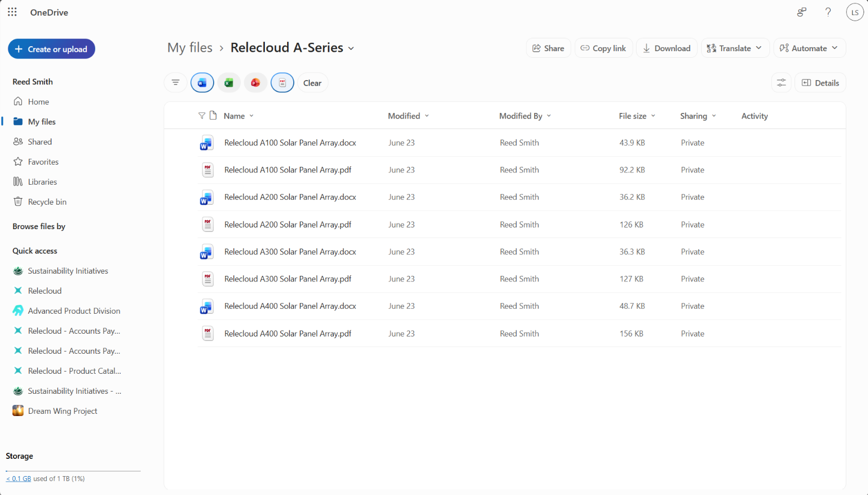This screenshot has height=495, width=868.
Task: Open Relecloud - Product Catalog site icon
Action: tap(18, 371)
